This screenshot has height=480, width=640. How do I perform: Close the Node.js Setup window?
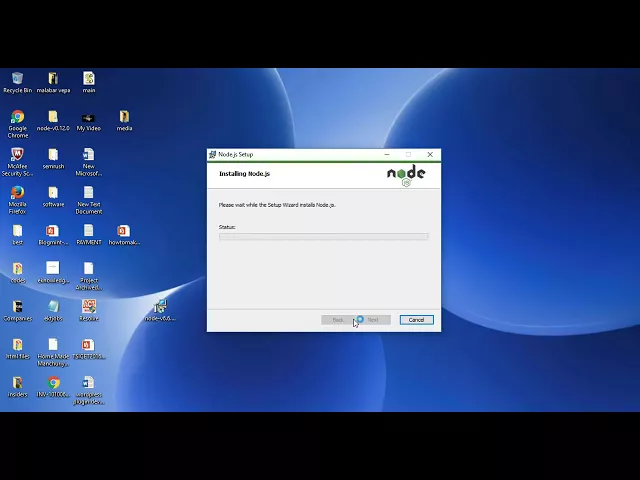430,154
